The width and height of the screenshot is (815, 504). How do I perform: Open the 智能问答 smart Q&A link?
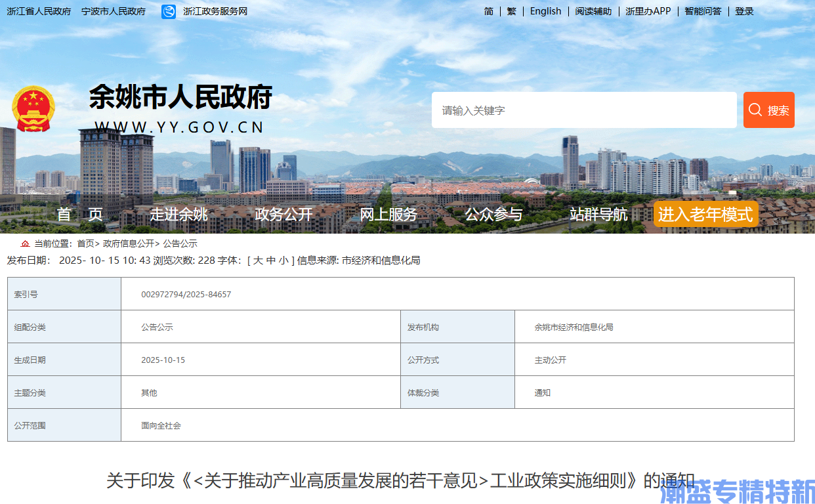tap(703, 11)
